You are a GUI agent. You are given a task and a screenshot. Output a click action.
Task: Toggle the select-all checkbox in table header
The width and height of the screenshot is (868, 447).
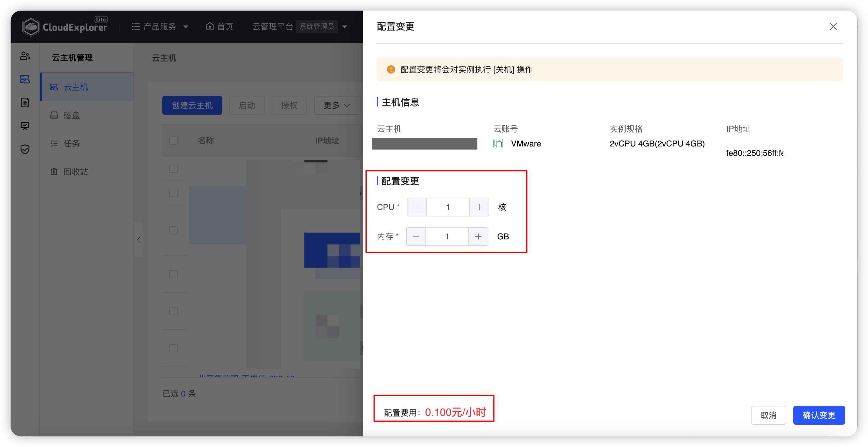click(173, 141)
